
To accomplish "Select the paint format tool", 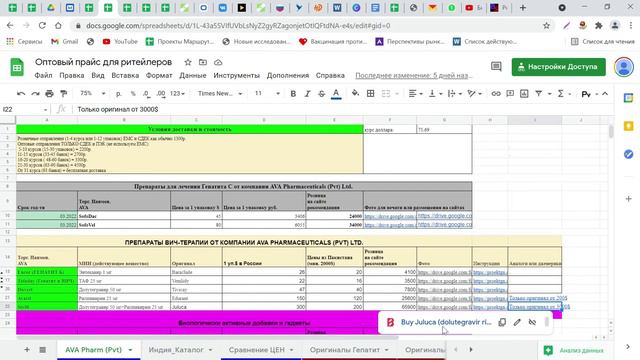I will point(63,94).
